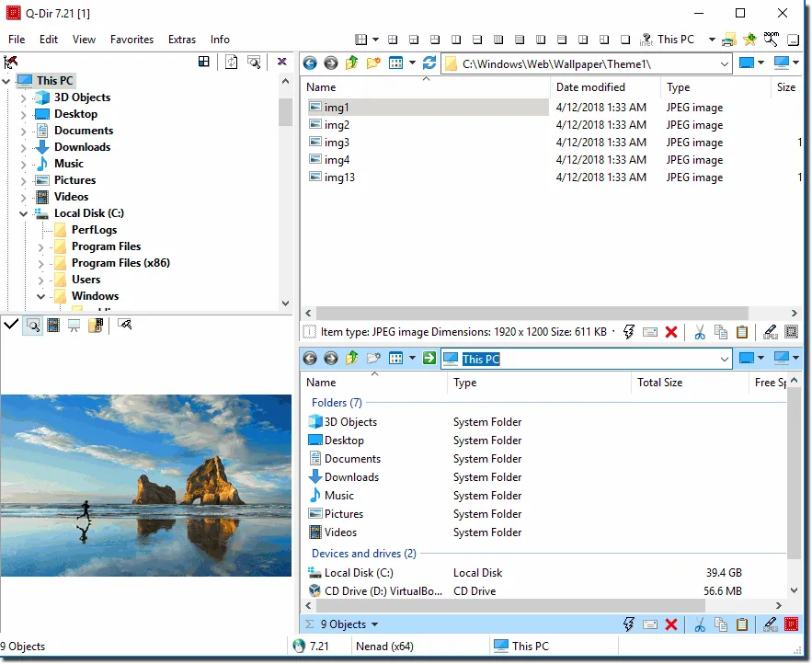Click the scissors cut icon in lower pane status bar

click(700, 624)
